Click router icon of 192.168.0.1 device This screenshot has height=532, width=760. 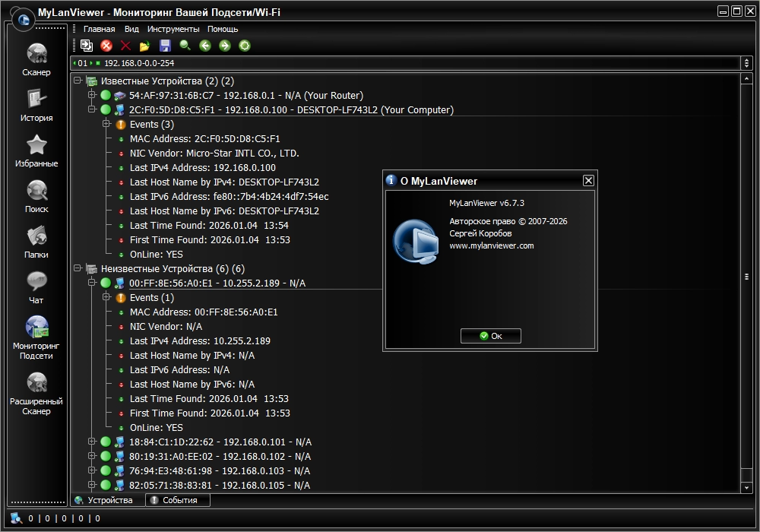coord(120,96)
